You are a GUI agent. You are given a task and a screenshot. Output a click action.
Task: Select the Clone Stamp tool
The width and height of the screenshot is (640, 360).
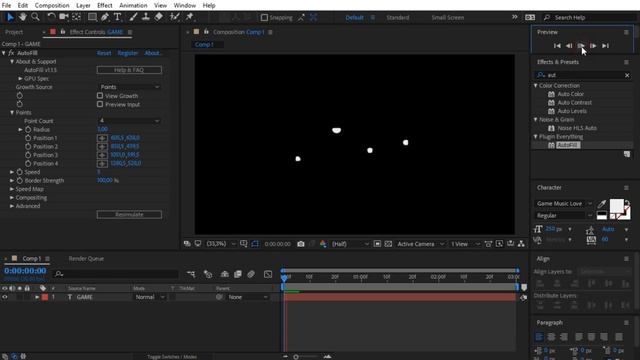[146, 17]
